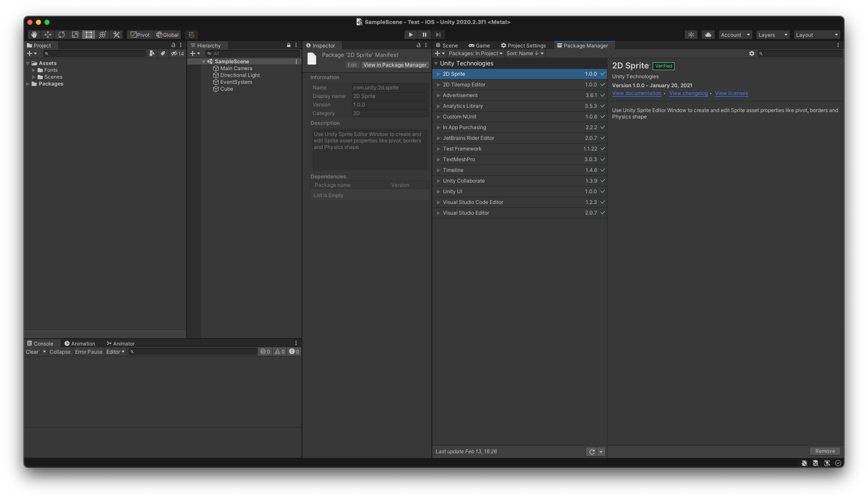The image size is (868, 499).
Task: Open the Cloud services icon
Action: pyautogui.click(x=708, y=35)
